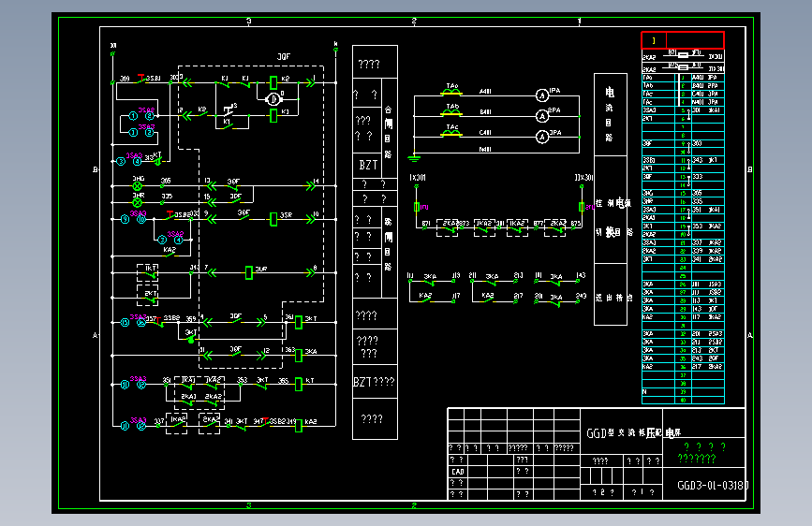
Task: Select the 3SR coil symbol
Action: [x=273, y=219]
